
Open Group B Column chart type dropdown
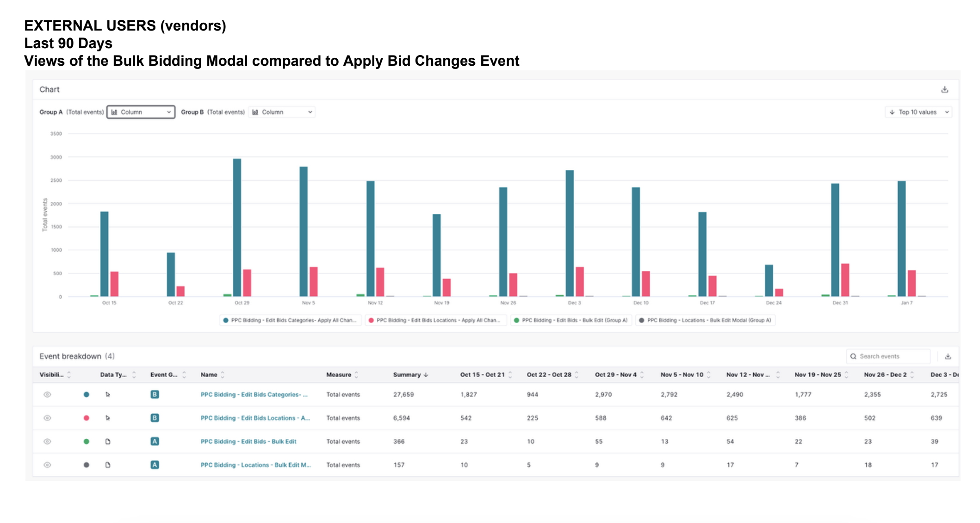(282, 112)
